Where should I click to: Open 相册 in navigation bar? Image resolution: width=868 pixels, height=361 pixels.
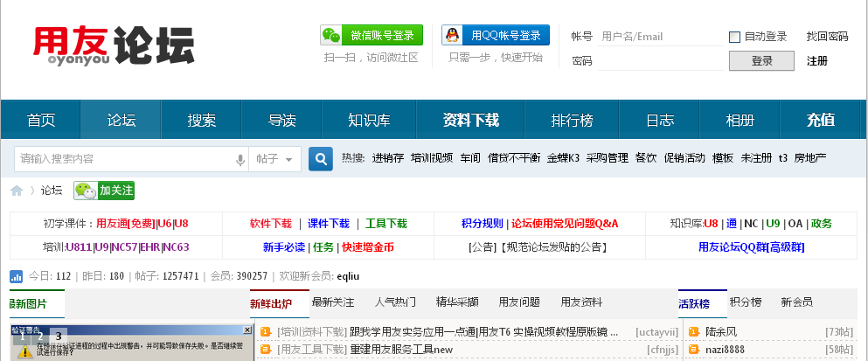click(x=740, y=120)
